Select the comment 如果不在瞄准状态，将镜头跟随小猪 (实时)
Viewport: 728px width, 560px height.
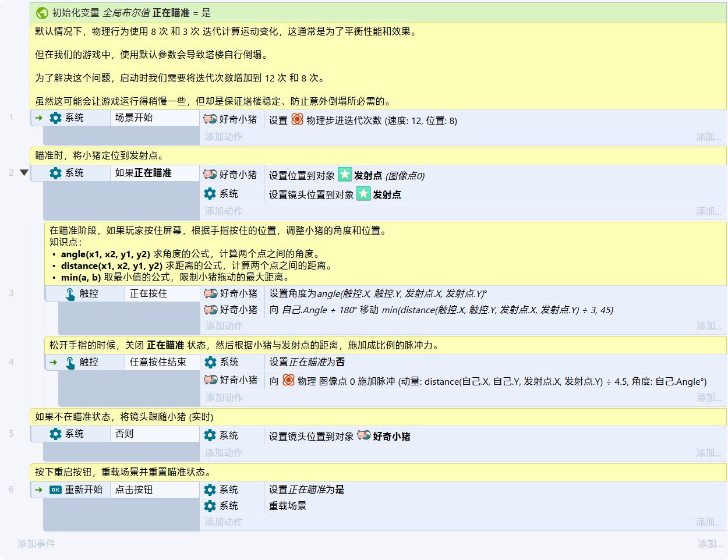[379, 417]
